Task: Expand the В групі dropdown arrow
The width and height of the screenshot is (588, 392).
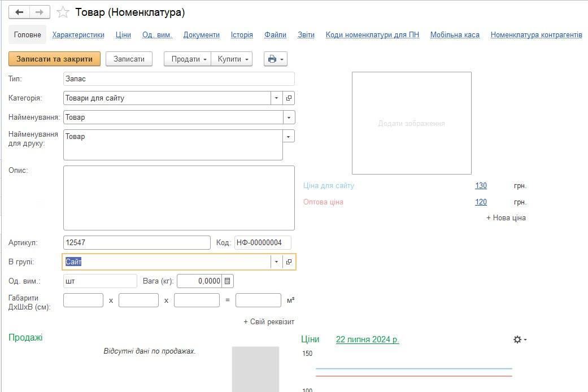Action: tap(276, 262)
